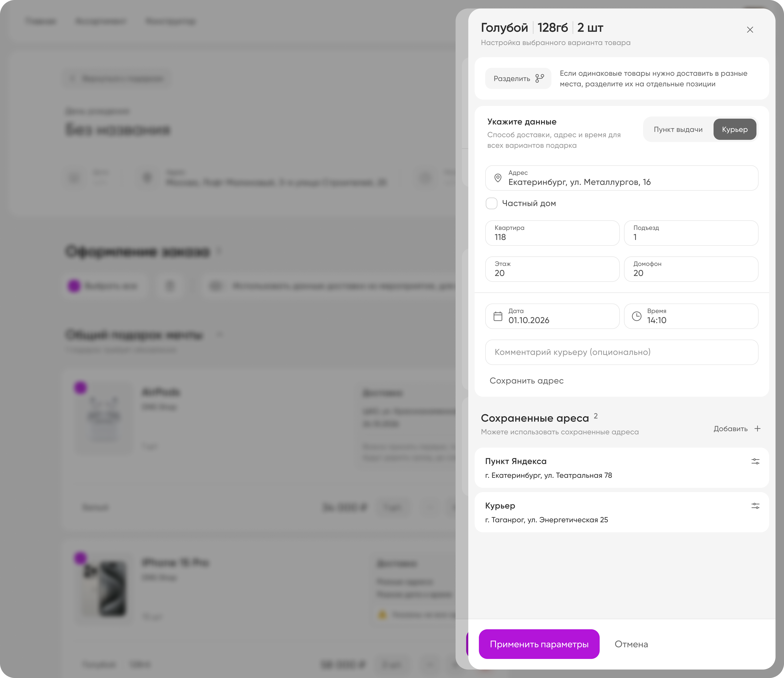Click the Применить параметры button
The width and height of the screenshot is (784, 678).
tap(539, 644)
